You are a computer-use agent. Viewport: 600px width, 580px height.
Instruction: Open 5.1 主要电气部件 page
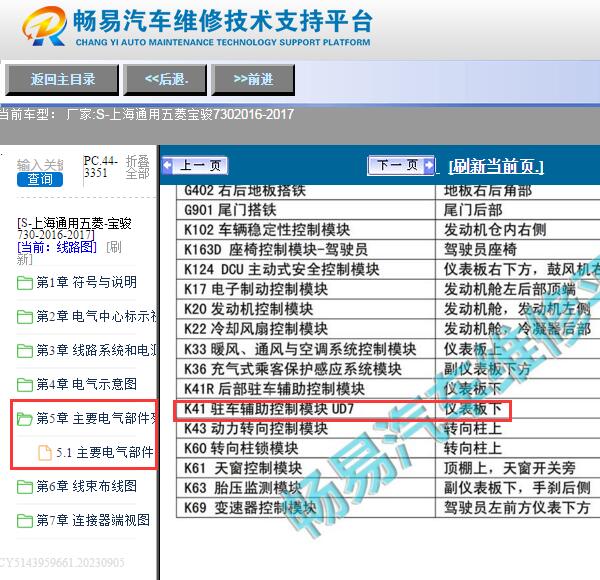[x=104, y=453]
